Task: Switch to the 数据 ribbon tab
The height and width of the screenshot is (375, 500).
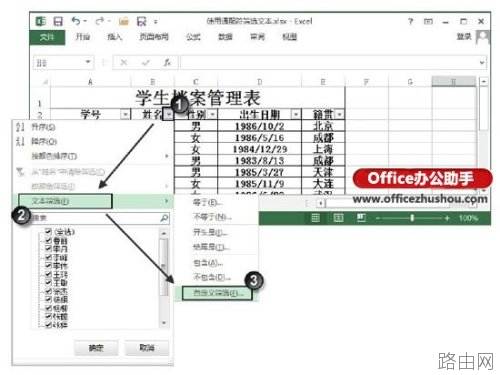Action: click(x=225, y=37)
